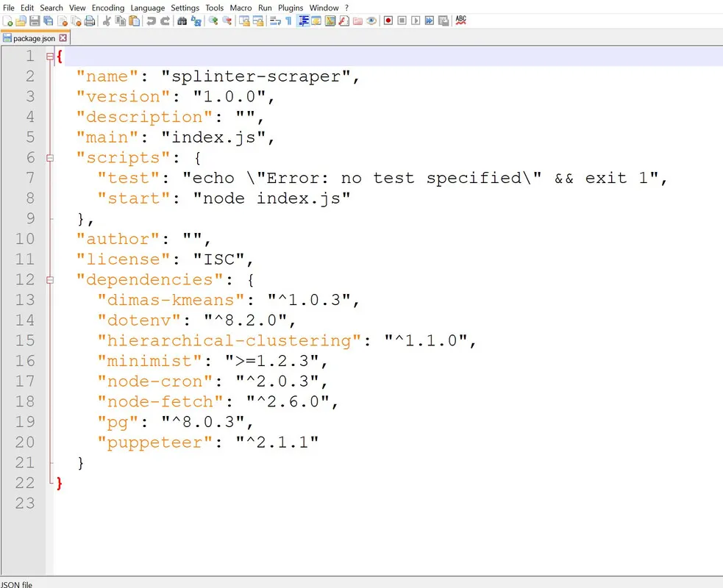Play back the recorded macro icon
Viewport: 723px width, 588px height.
click(416, 21)
